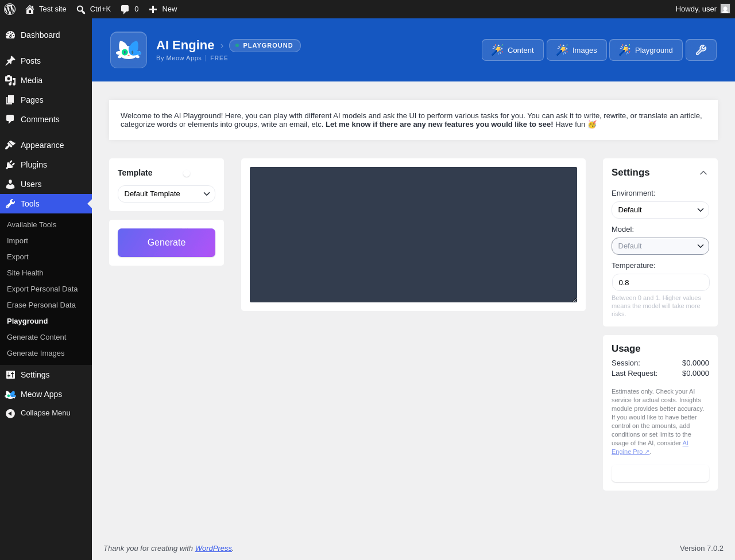Click the Appearance paintbrush icon
The image size is (735, 560).
(10, 145)
